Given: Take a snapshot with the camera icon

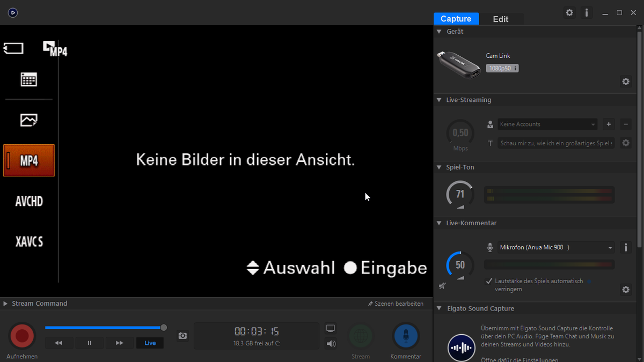Looking at the screenshot, I should (182, 336).
